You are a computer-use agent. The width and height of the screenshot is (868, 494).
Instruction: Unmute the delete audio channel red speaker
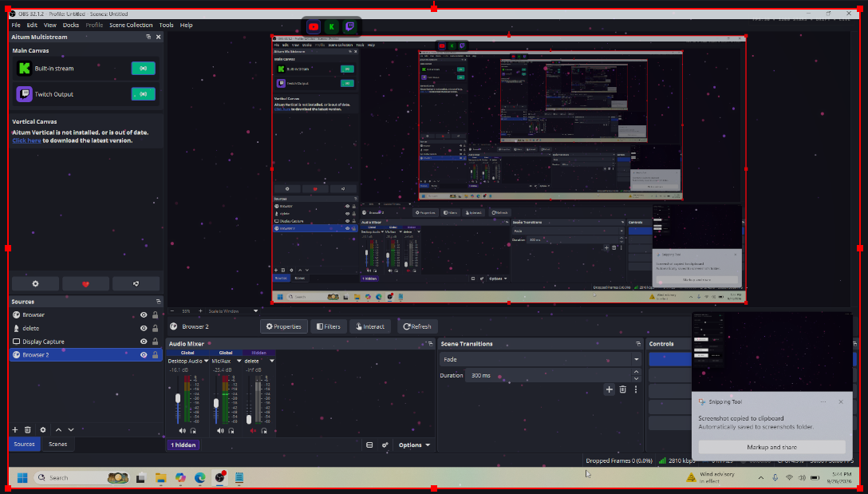254,430
